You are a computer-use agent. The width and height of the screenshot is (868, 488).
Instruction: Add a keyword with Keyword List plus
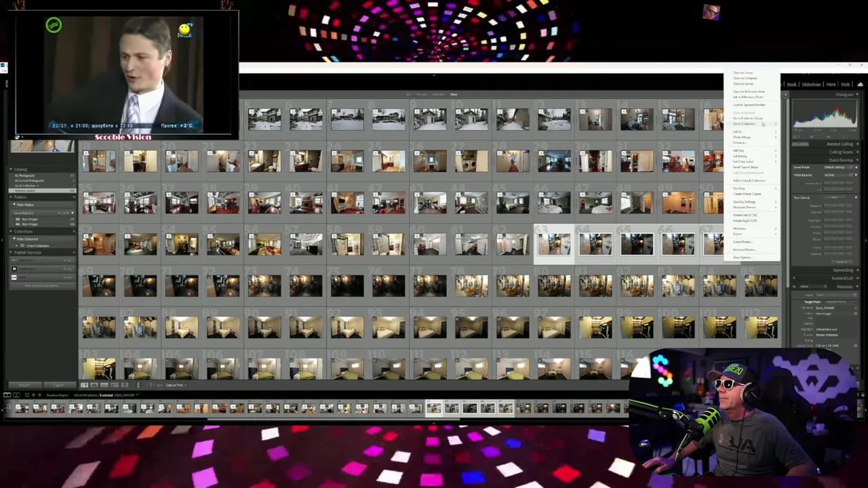[x=794, y=278]
